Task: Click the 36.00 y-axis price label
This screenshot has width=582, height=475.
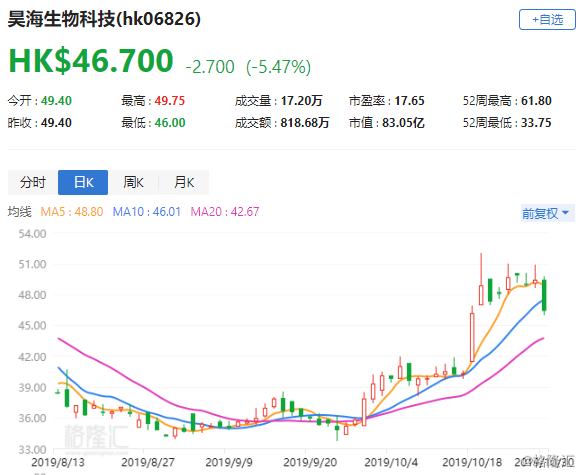Action: pos(32,418)
